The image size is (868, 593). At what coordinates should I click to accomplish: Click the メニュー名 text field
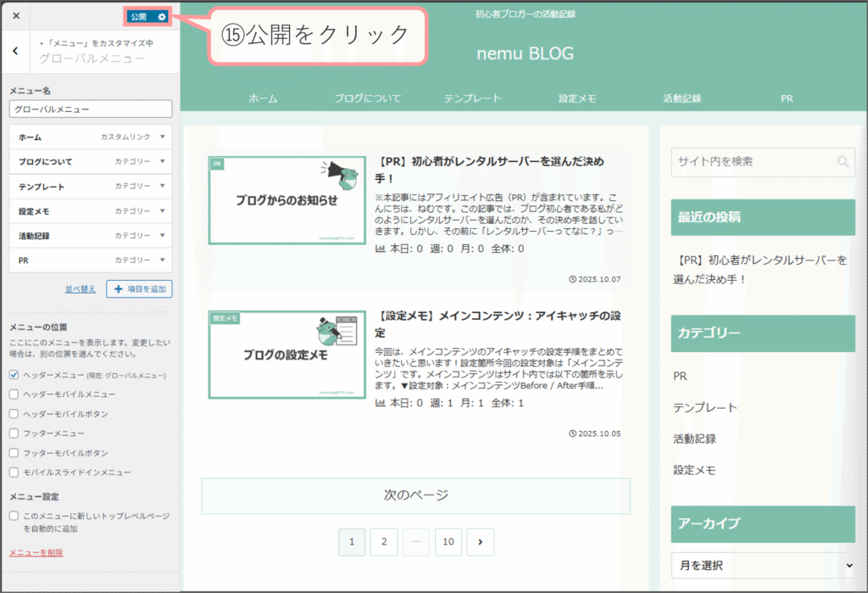[91, 109]
